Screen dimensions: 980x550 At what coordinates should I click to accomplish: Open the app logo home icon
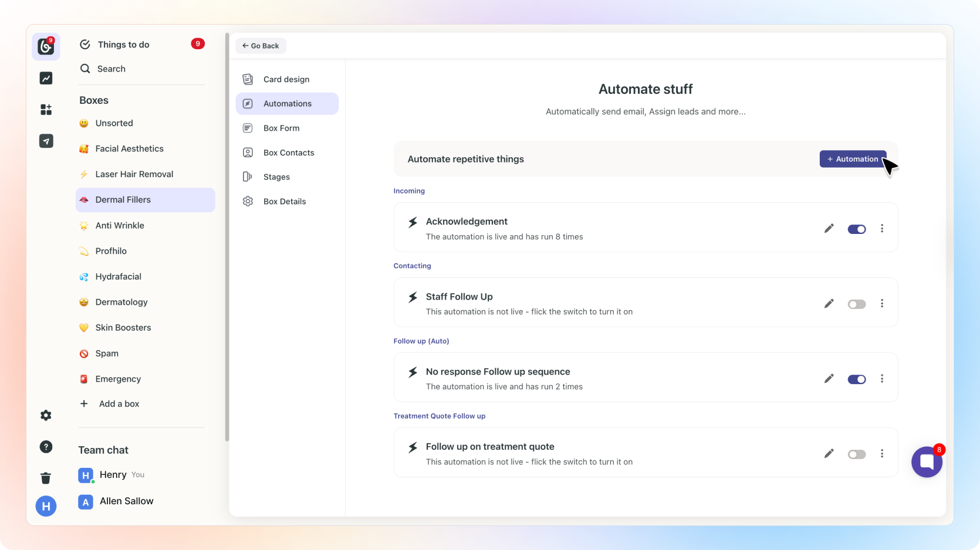click(46, 46)
